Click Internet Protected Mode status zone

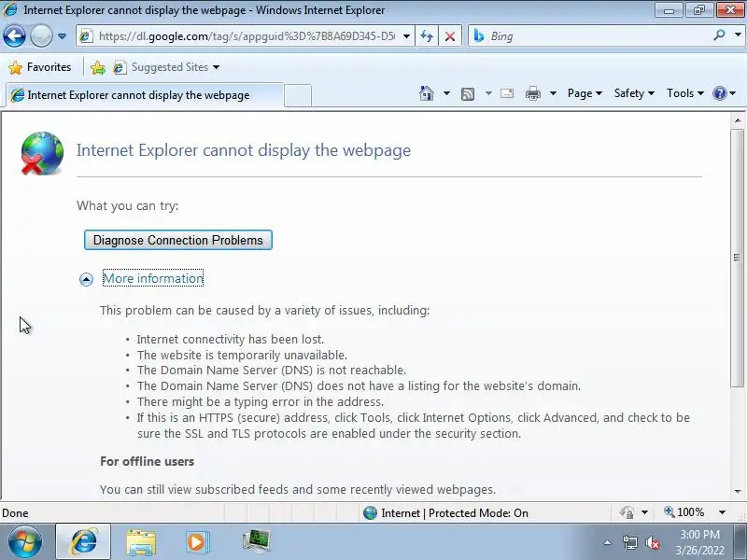tap(445, 513)
